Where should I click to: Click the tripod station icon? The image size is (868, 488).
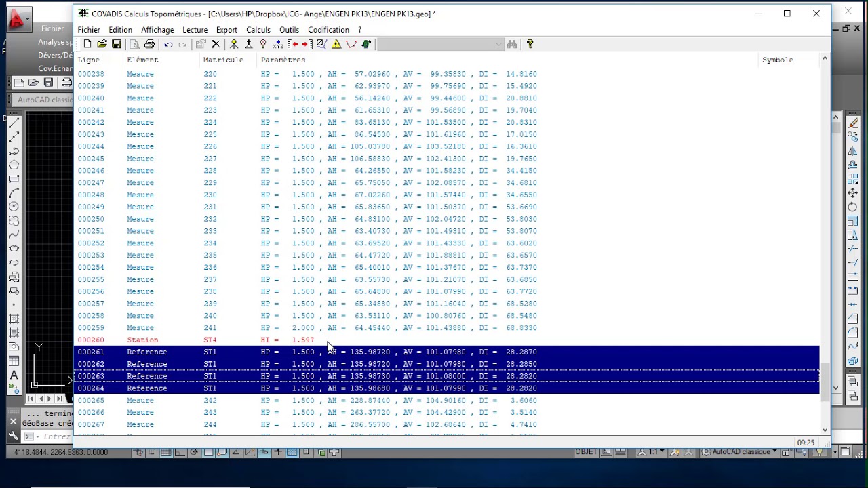pos(249,44)
